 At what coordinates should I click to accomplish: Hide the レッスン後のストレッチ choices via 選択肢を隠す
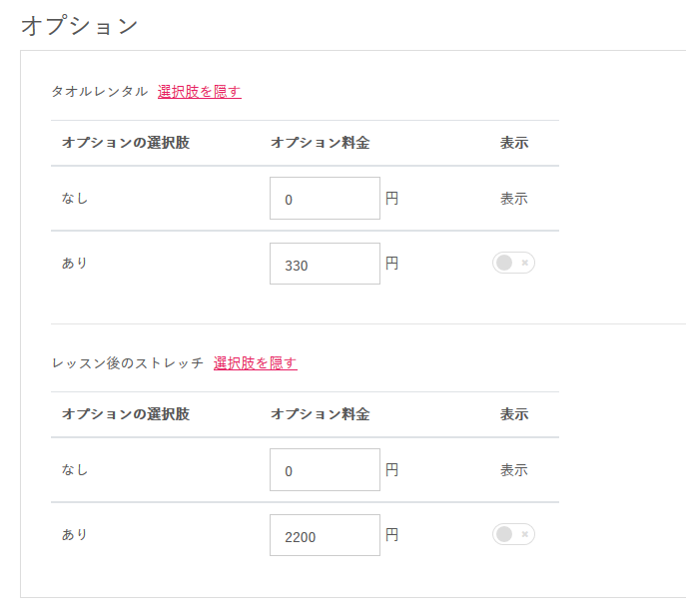[255, 363]
